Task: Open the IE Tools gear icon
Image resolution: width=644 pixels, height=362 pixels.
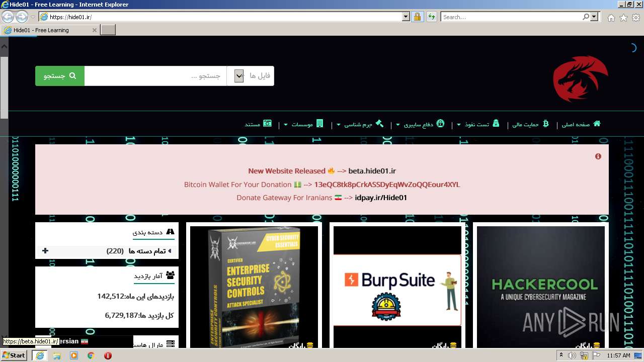Action: click(636, 18)
